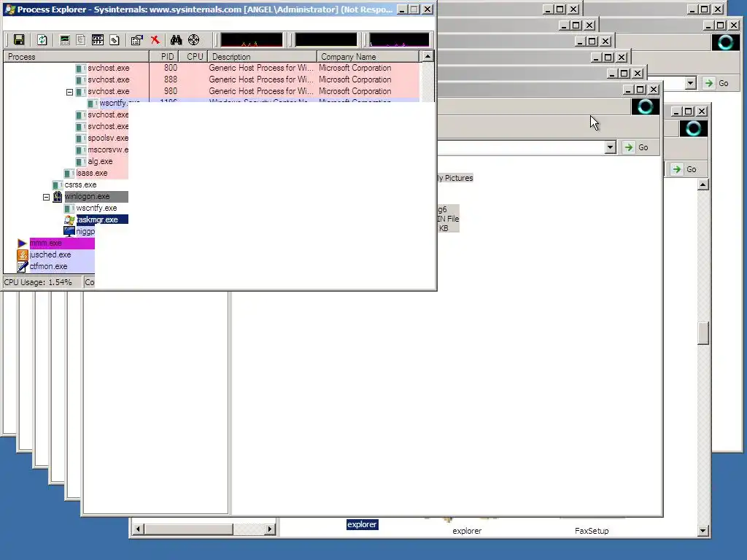The image size is (747, 560).
Task: Sort by the Company Name column header
Action: pyautogui.click(x=368, y=57)
